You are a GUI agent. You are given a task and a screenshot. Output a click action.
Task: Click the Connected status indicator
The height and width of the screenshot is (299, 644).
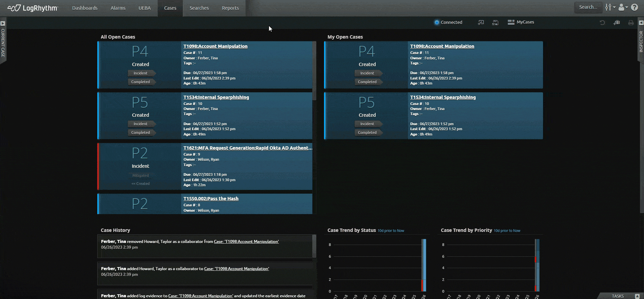(x=448, y=22)
